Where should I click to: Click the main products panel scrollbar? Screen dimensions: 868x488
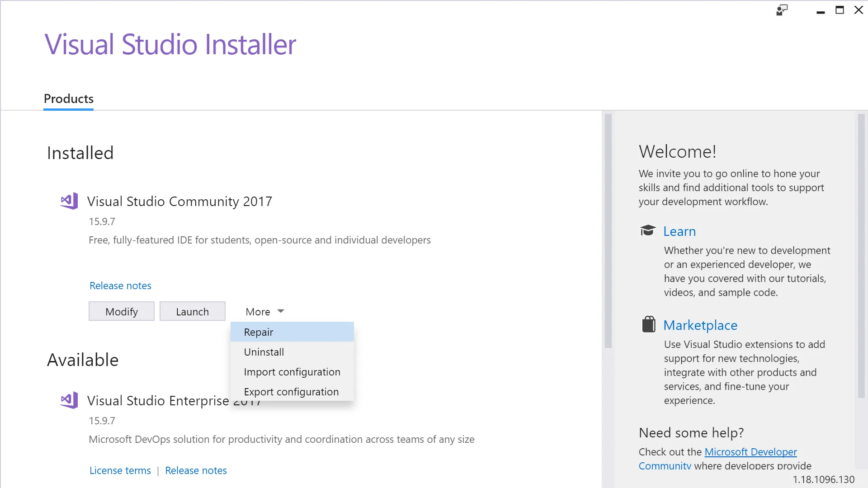point(608,230)
